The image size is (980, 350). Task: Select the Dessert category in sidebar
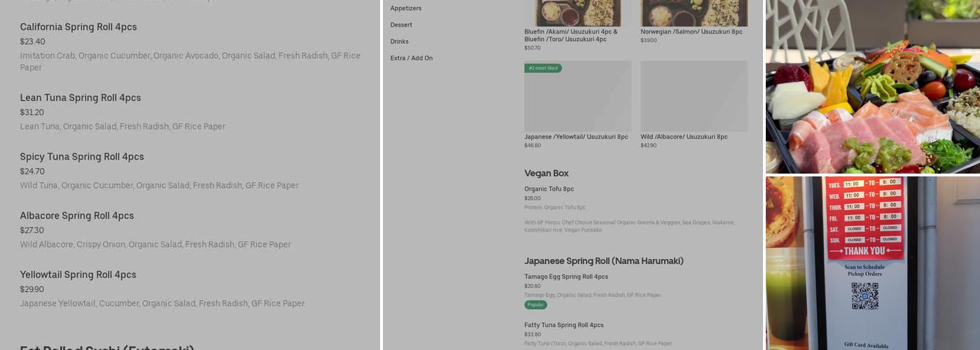[x=401, y=25]
